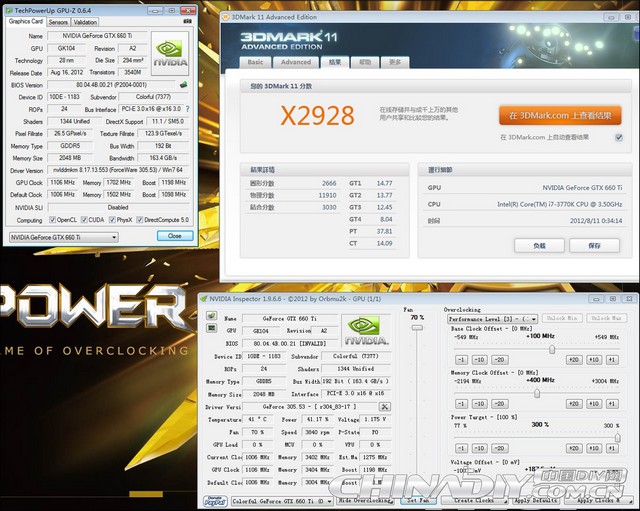Image resolution: width=640 pixels, height=511 pixels.
Task: Click +20 under Memory Clock Offset
Action: 574,404
